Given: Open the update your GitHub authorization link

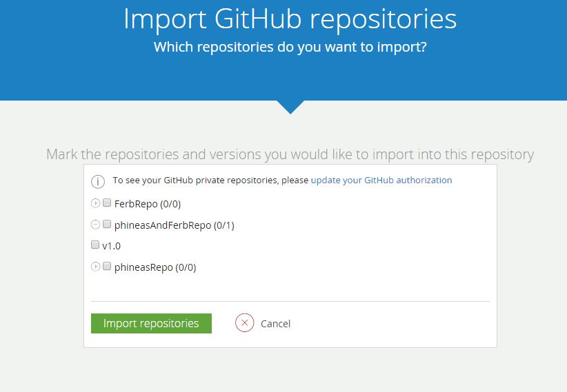Looking at the screenshot, I should [x=381, y=180].
